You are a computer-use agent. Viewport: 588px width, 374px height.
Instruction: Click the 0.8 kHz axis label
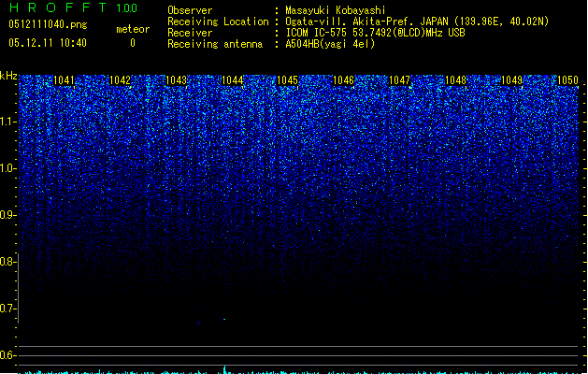tap(7, 262)
